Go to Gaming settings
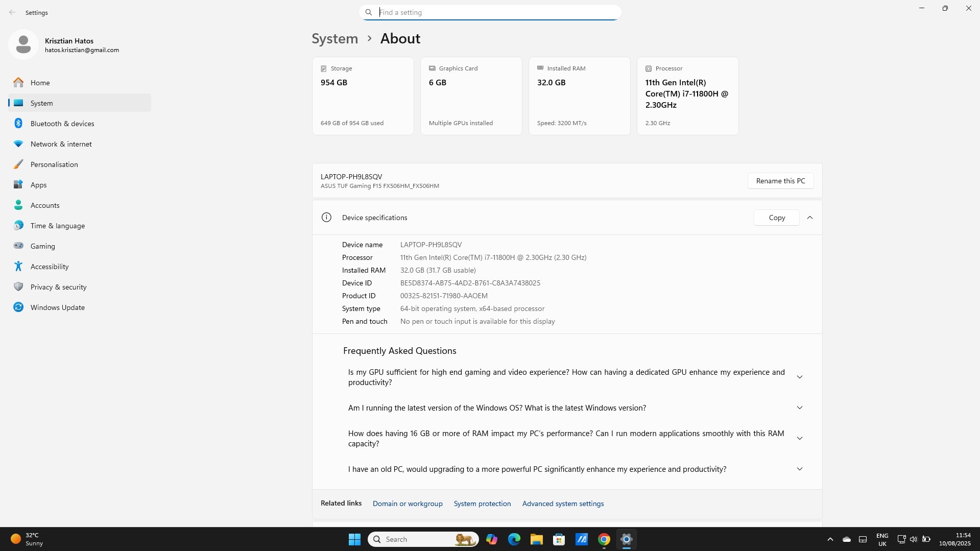This screenshot has height=551, width=980. pos(80,246)
